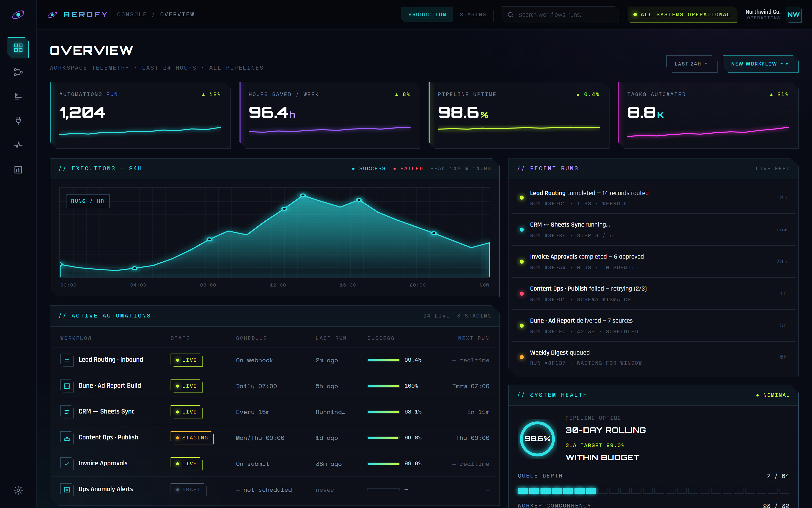Open the integrations plug icon in sidebar
The height and width of the screenshot is (508, 812).
pos(18,121)
